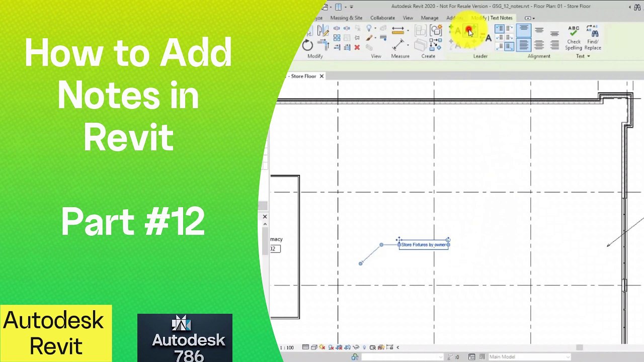This screenshot has height=362, width=644.
Task: Click the Pin icon in Modify panel
Action: [357, 38]
